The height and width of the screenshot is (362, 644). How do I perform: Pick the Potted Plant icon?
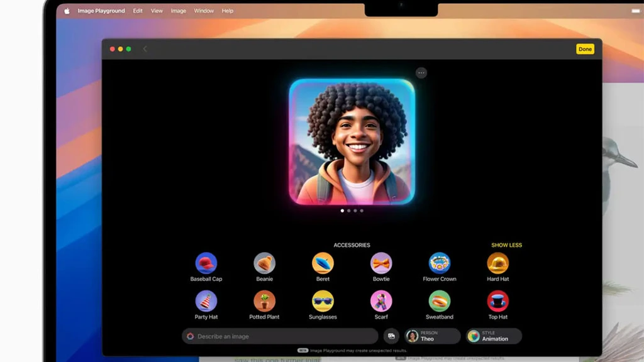[x=264, y=301]
